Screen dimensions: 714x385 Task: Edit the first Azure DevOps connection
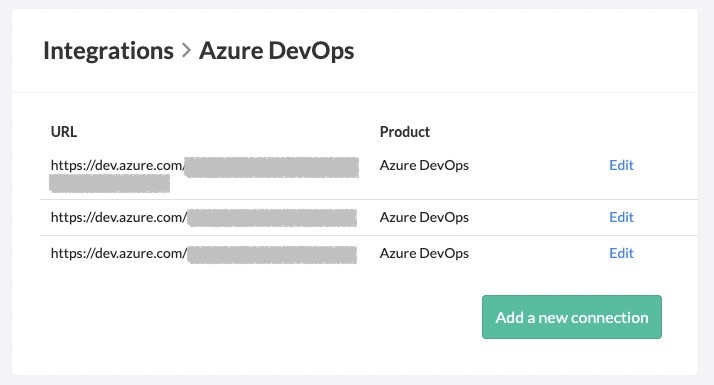tap(621, 165)
